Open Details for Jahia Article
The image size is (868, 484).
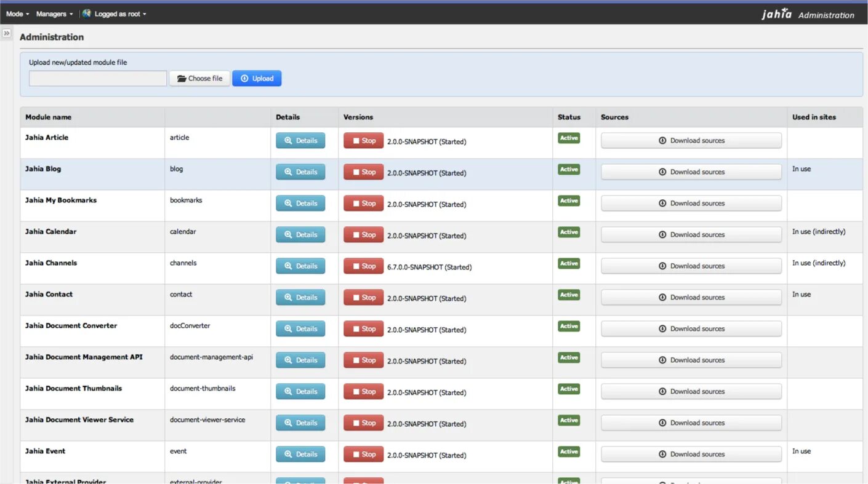(300, 140)
